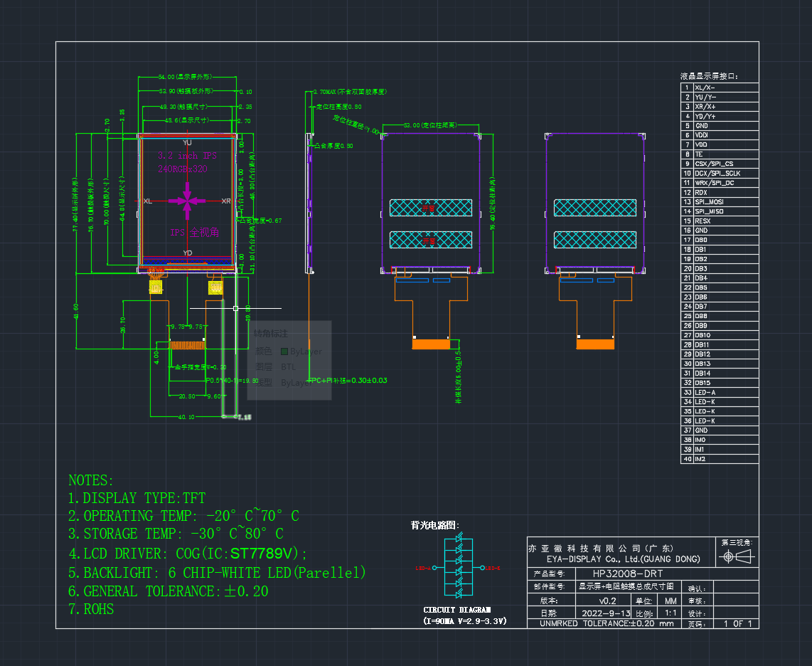Select pin 1 row XL/X-
Image resolution: width=812 pixels, height=666 pixels.
coord(720,88)
